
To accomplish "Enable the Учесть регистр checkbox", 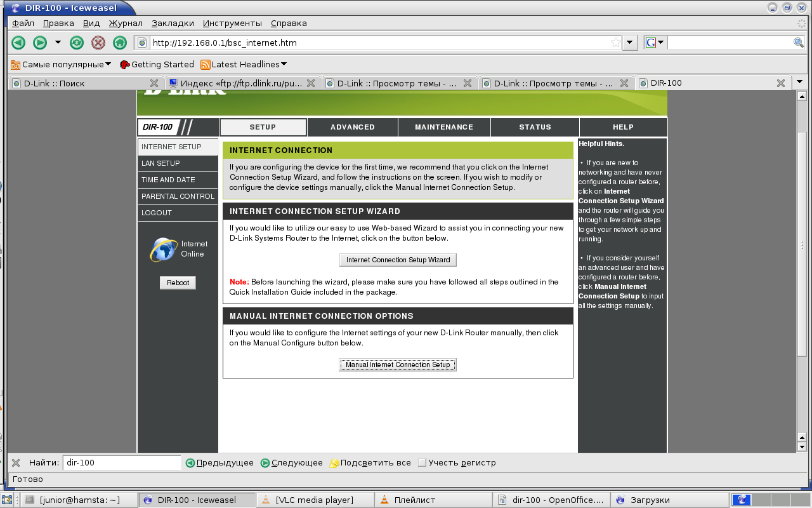I will [x=422, y=463].
